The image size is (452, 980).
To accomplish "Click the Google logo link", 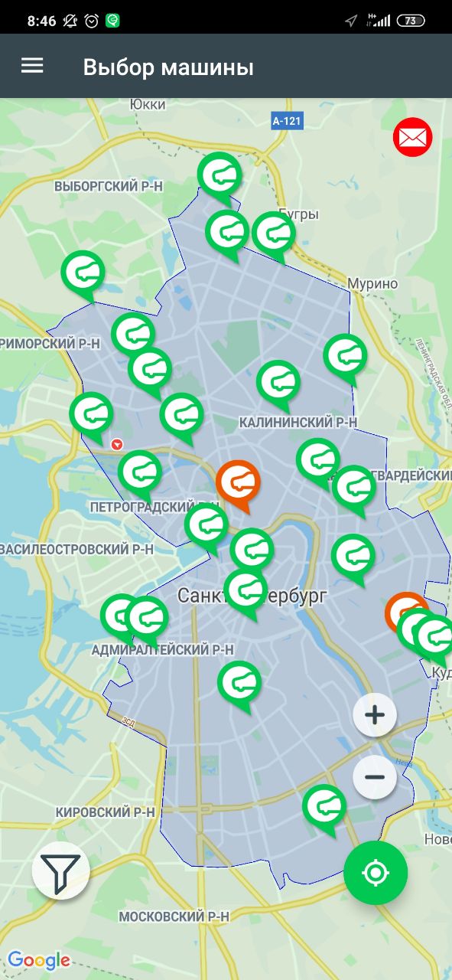I will [39, 960].
